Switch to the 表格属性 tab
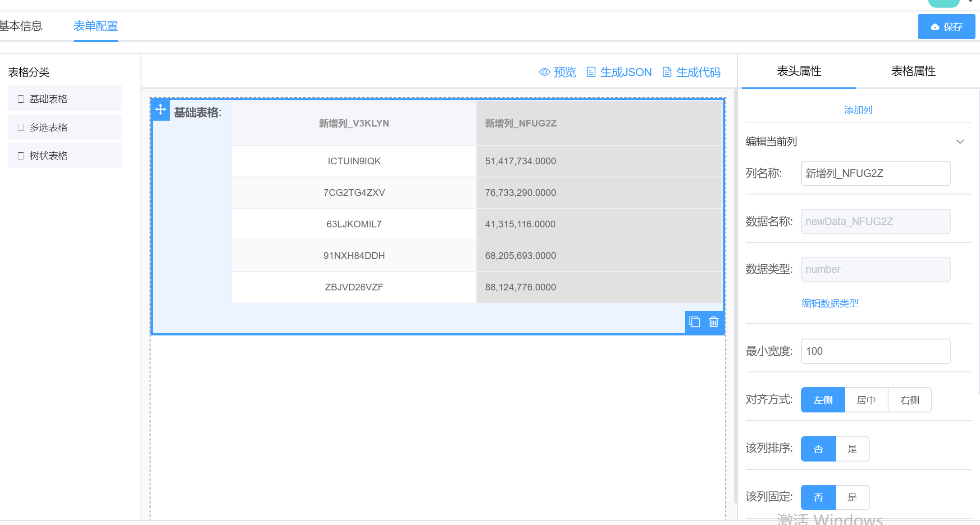 click(x=913, y=71)
